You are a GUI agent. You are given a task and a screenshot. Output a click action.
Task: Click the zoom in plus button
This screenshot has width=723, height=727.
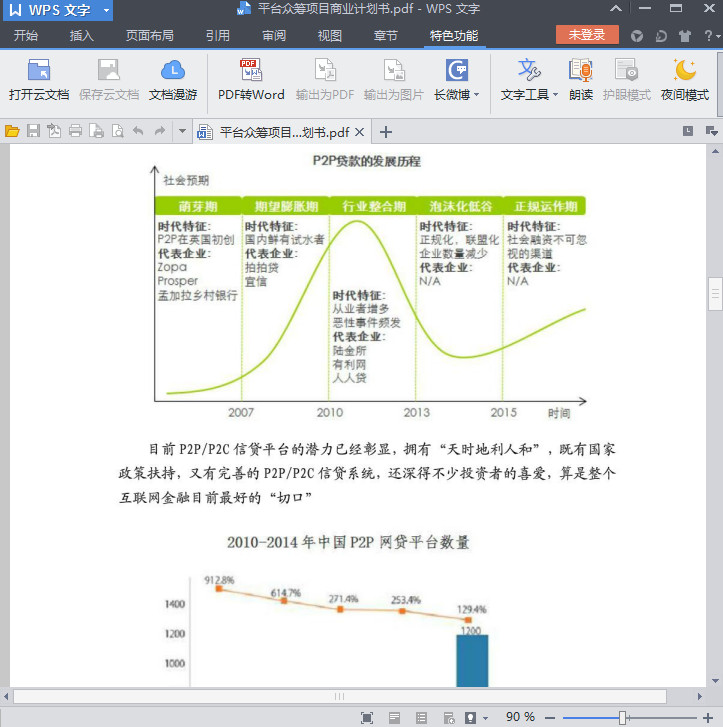[708, 718]
